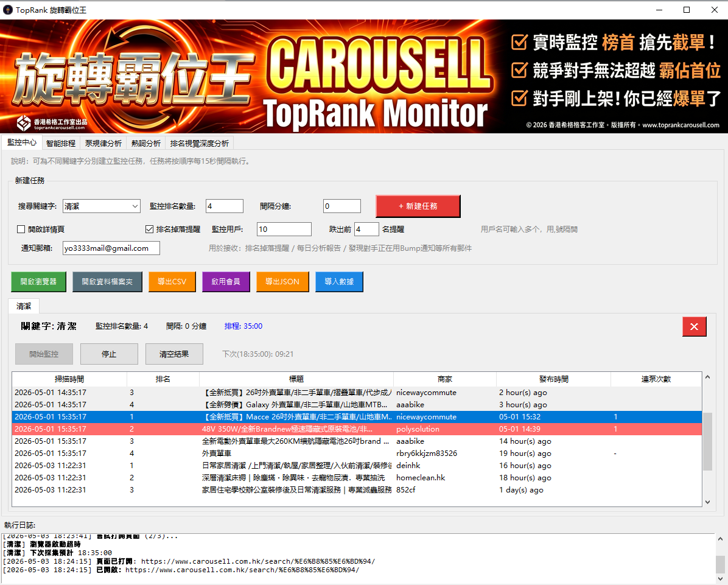Select the 日常家居清潔 row by deinhk
728x585 pixels.
[x=357, y=466]
